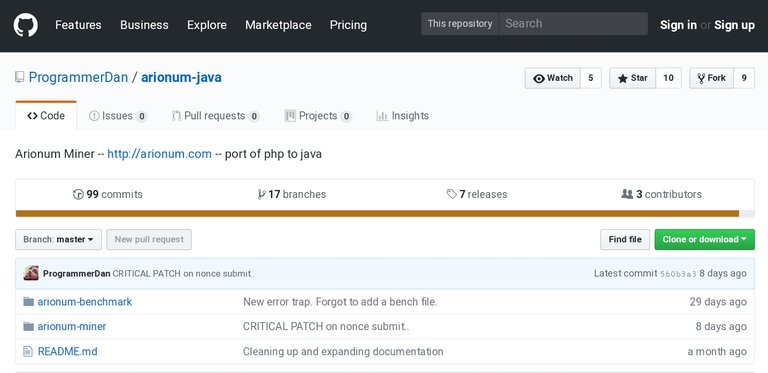
Task: Click the folder icon for arionum-benchmark
Action: [28, 302]
